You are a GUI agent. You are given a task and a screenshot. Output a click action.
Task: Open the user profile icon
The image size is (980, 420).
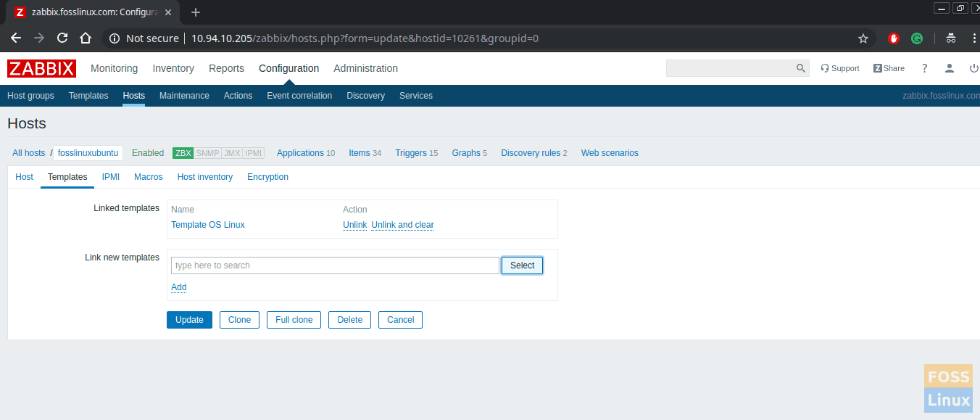tap(949, 68)
